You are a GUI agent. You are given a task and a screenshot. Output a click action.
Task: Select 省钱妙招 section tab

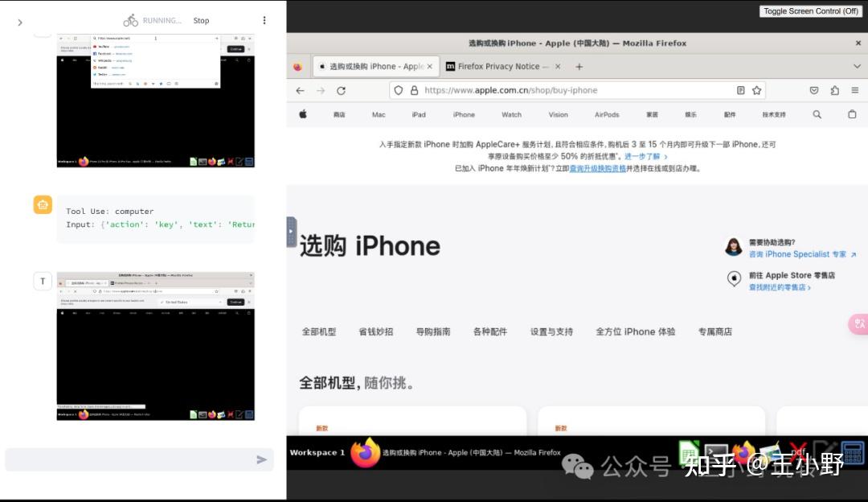point(376,331)
